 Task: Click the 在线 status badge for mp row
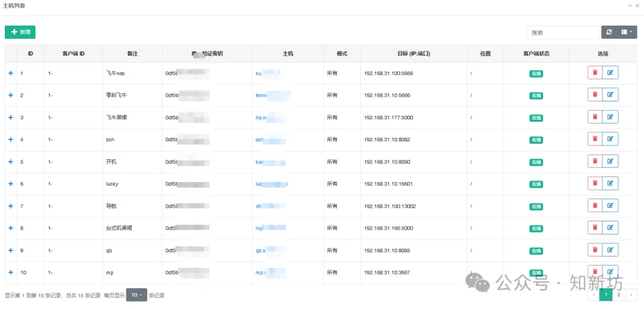536,273
